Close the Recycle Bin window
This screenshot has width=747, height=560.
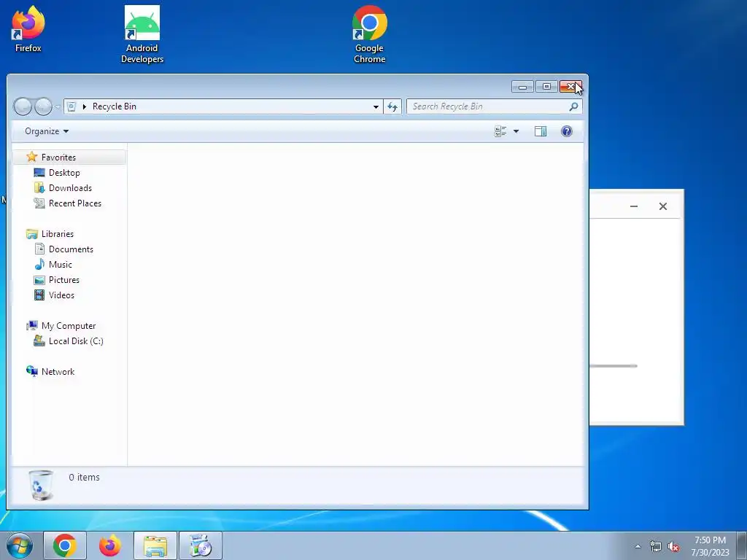(x=570, y=87)
